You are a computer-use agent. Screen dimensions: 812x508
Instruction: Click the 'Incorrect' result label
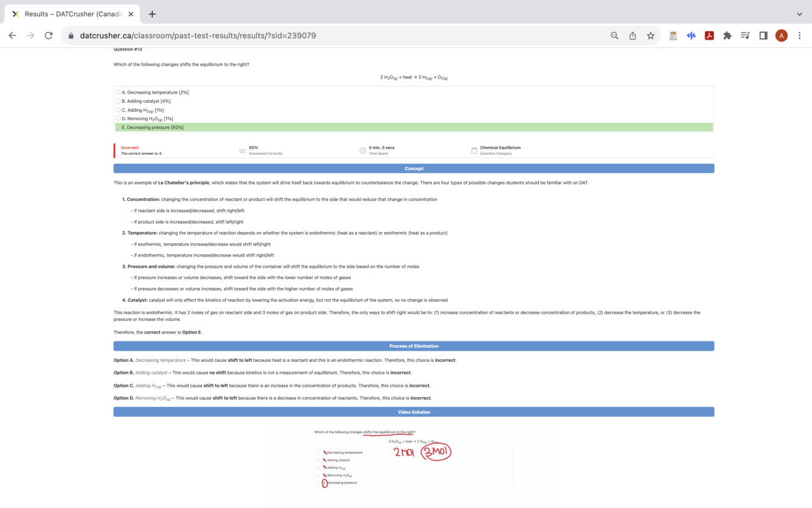[130, 147]
